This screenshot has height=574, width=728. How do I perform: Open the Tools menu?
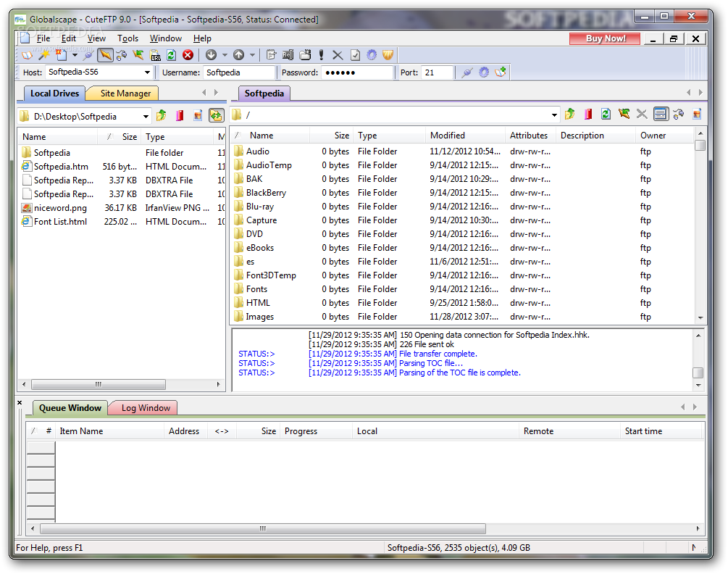coord(127,38)
